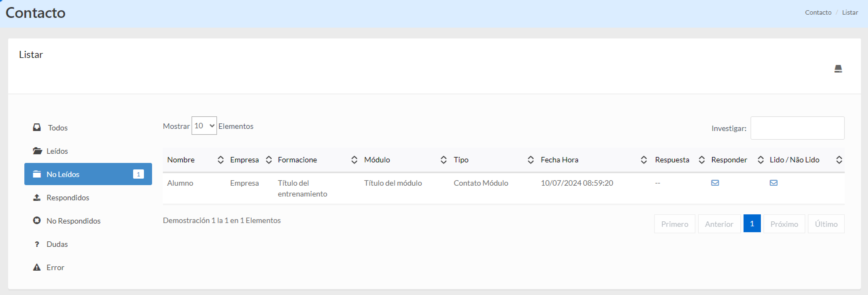Expand the Mostrar elements dropdown
This screenshot has height=295, width=868.
click(x=204, y=126)
